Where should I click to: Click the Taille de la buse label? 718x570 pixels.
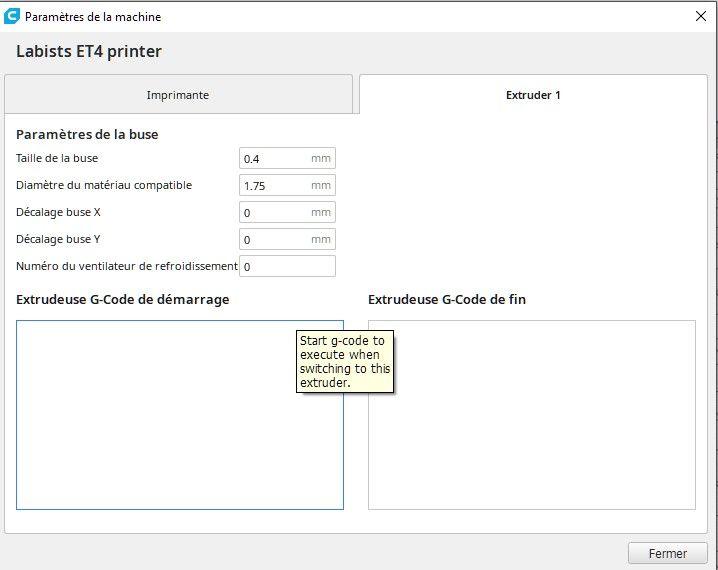(57, 158)
